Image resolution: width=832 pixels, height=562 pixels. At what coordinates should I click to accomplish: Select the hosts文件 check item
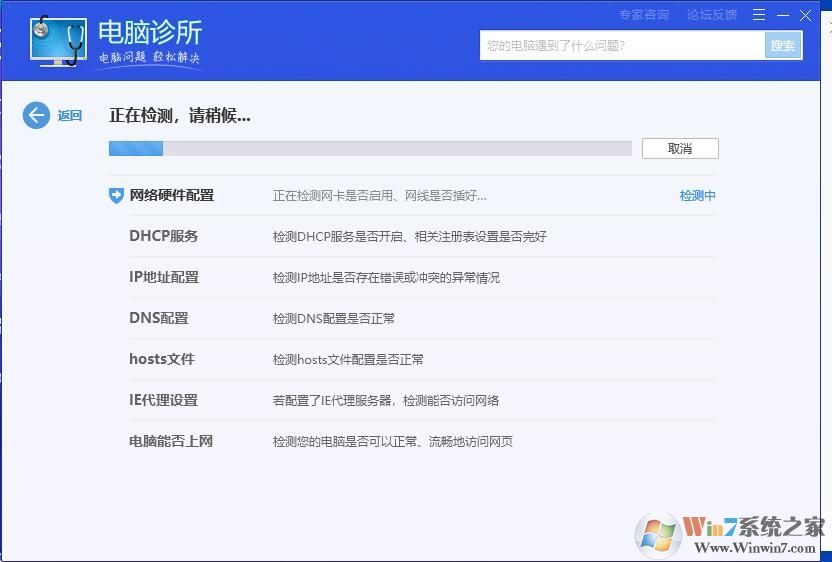click(x=162, y=359)
